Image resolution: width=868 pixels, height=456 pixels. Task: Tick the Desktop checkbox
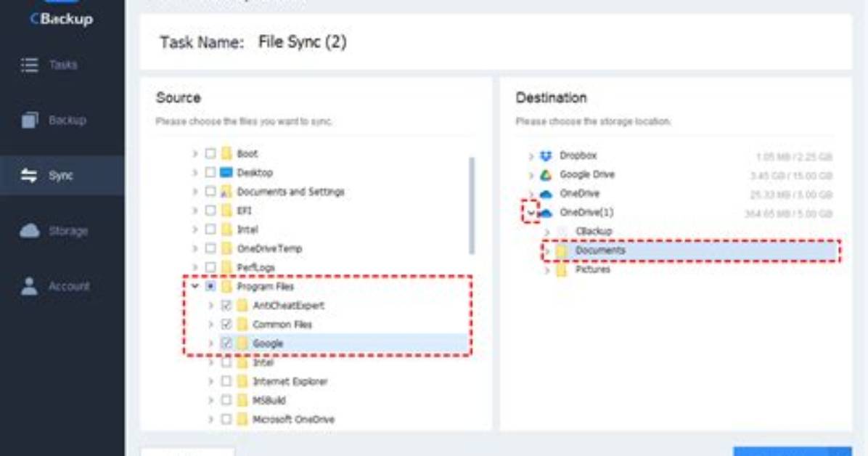pyautogui.click(x=210, y=172)
